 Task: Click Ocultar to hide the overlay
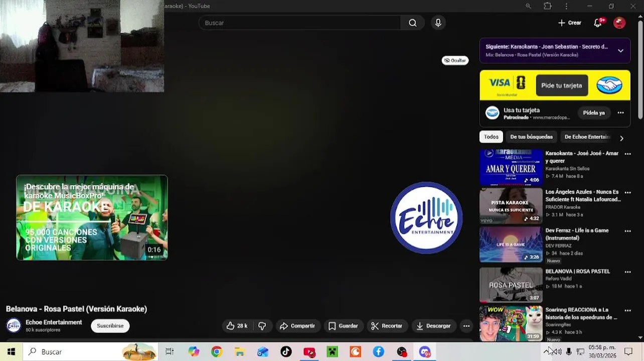pos(455,60)
